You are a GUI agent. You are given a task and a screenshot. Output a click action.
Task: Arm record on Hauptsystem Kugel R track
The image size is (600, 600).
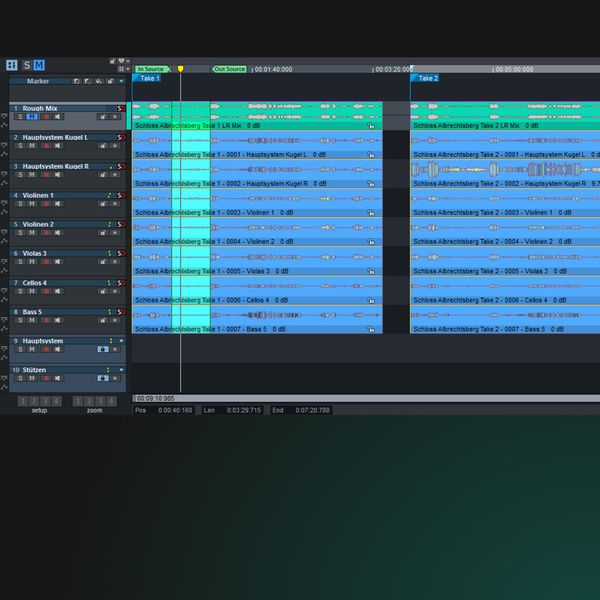pos(46,175)
